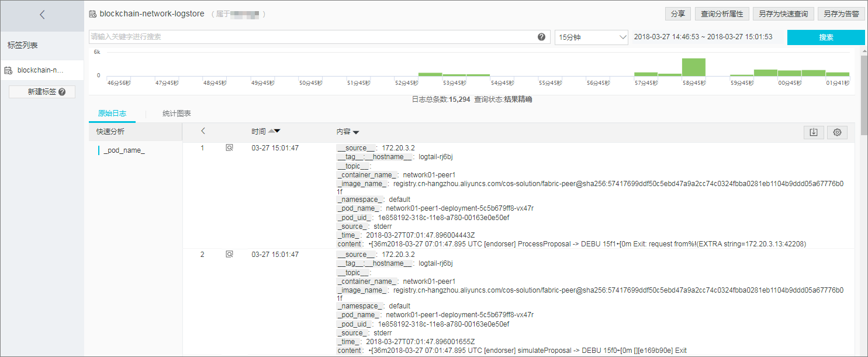Click the help icon on 新建标签
The width and height of the screenshot is (868, 357).
[x=62, y=92]
